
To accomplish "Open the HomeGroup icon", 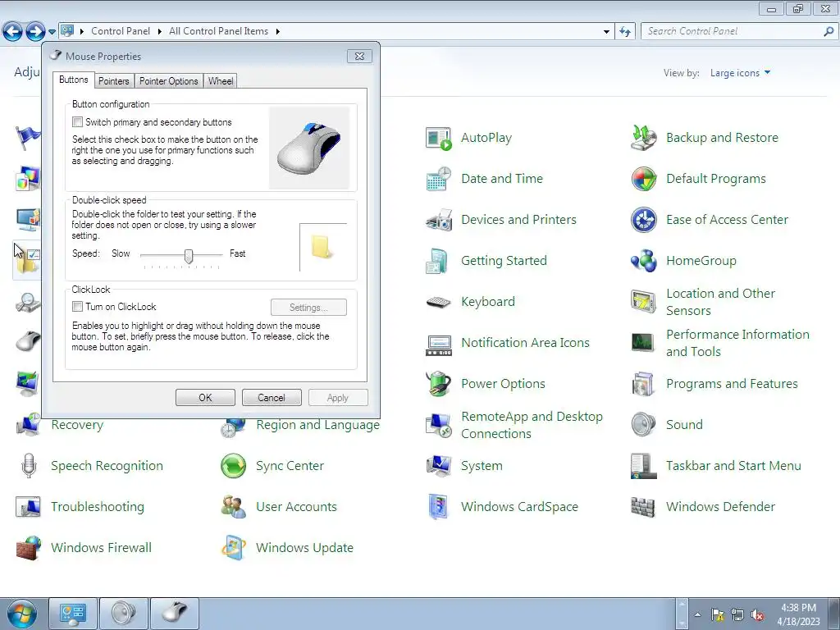I will click(x=643, y=261).
